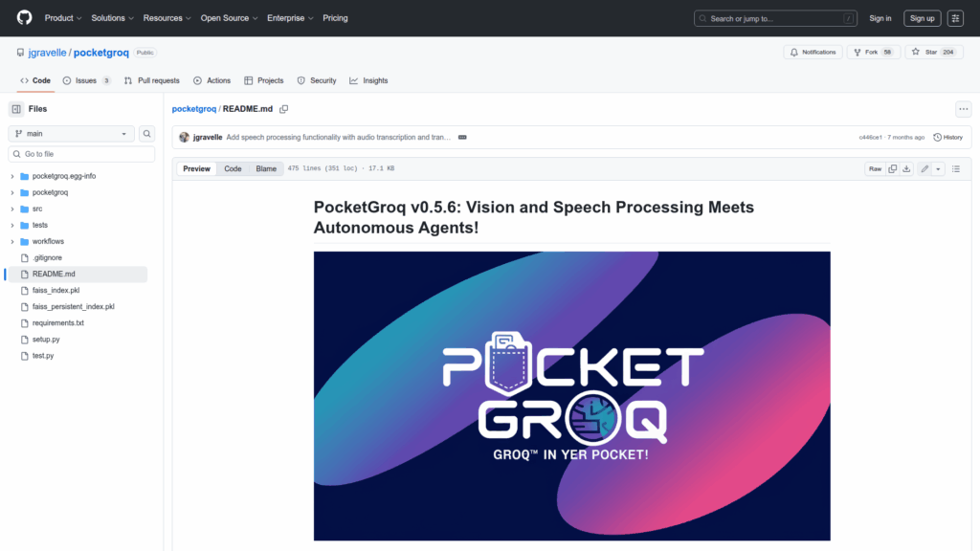This screenshot has width=980, height=551.
Task: Expand the pocketgroq.egg-info folder
Action: pyautogui.click(x=12, y=176)
